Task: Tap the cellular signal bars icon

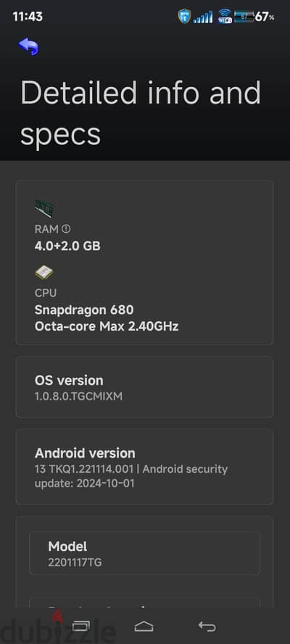Action: tap(203, 17)
